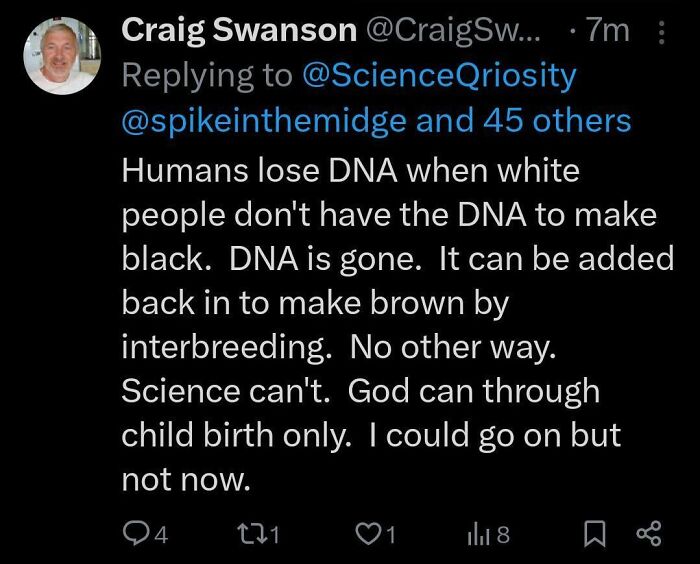Retweet this post using the repost icon
Viewport: 700px width, 564px height.
coord(257,534)
